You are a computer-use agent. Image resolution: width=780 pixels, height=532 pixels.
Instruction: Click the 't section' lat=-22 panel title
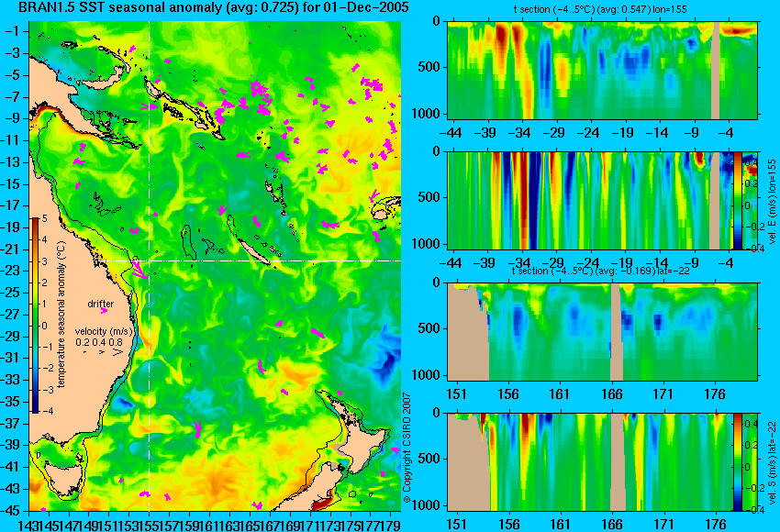[602, 271]
